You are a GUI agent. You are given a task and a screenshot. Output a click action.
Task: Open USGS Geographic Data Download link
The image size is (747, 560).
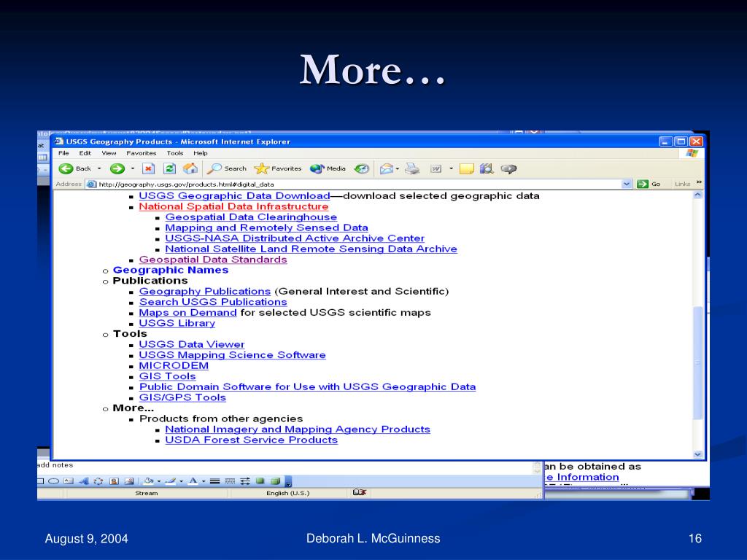[x=234, y=195]
